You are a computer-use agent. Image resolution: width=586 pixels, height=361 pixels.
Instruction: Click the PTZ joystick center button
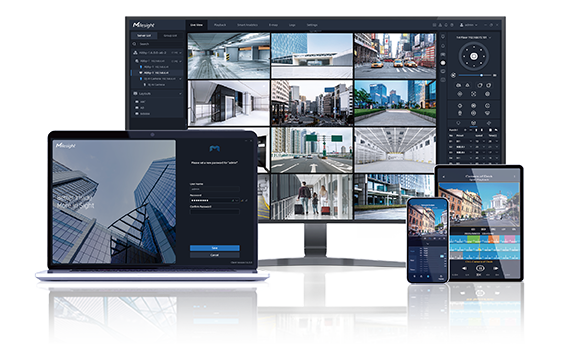474,56
